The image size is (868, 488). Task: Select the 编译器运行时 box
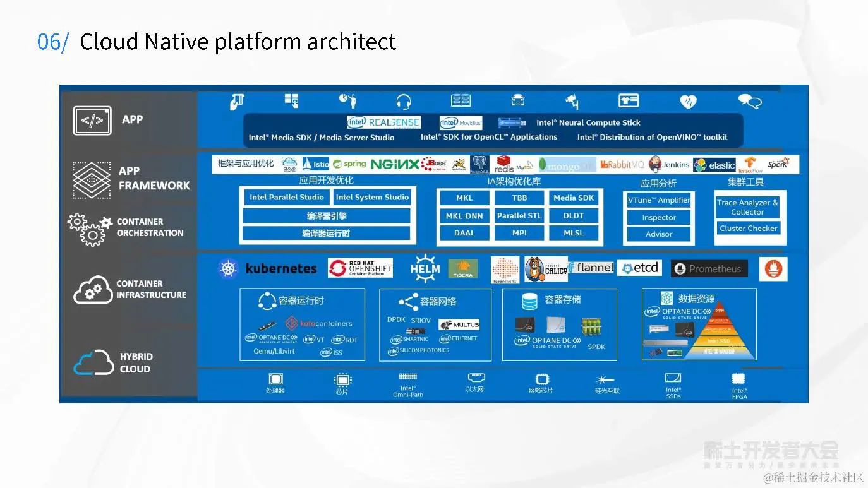[x=327, y=234]
